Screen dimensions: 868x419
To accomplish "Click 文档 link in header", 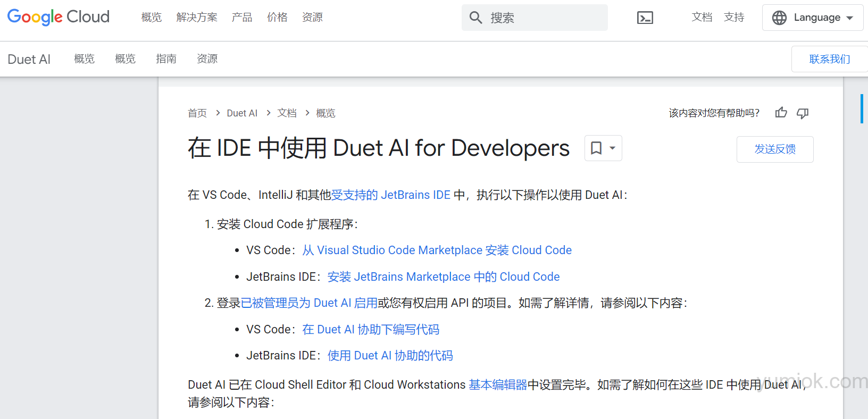I will 702,17.
